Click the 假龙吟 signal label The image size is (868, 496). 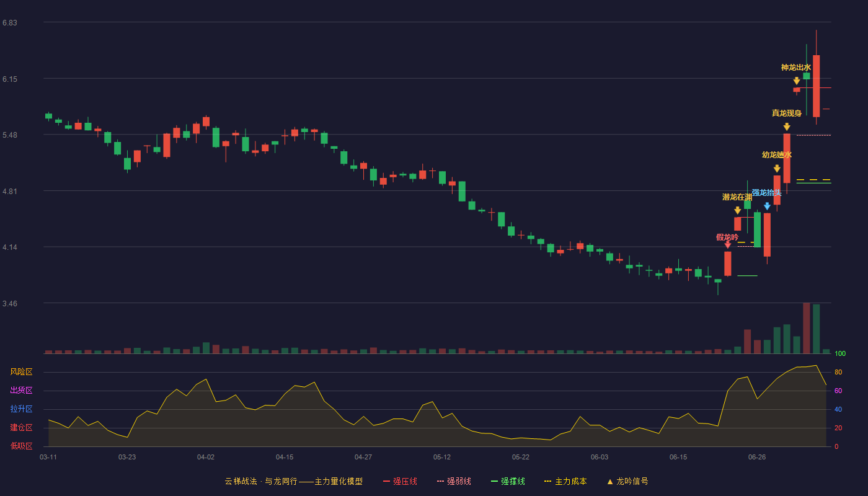pyautogui.click(x=727, y=237)
